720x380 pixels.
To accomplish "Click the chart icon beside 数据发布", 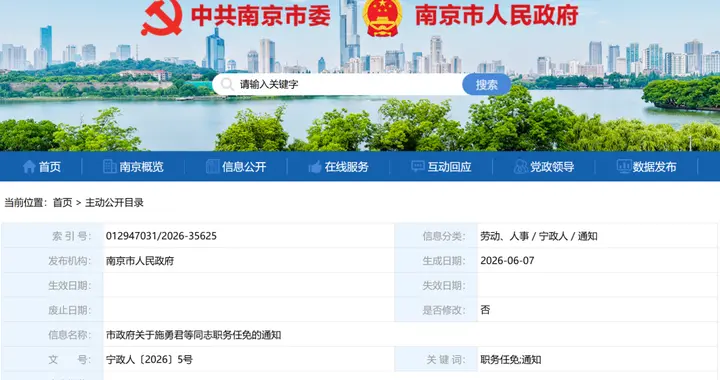I will pyautogui.click(x=624, y=167).
